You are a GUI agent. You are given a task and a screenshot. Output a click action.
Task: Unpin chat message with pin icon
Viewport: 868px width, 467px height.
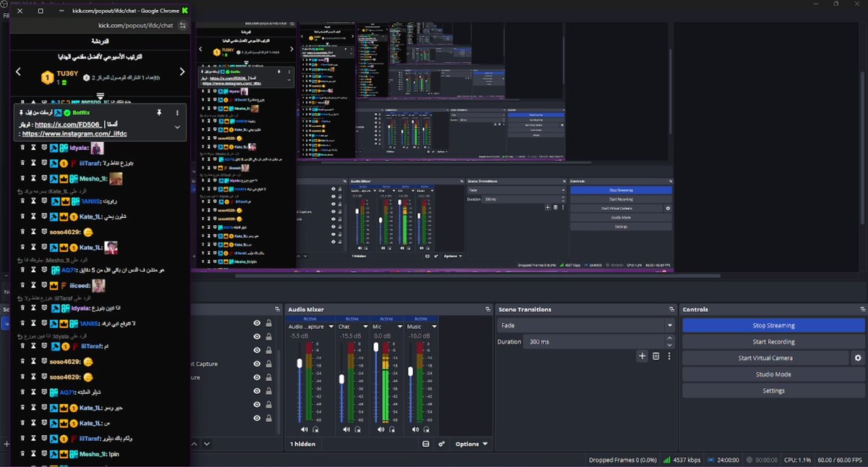tap(158, 113)
